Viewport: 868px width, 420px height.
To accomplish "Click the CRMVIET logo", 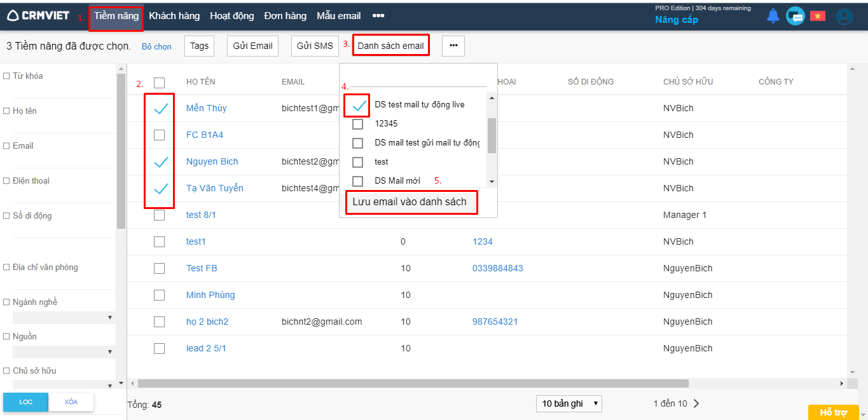I will coord(38,16).
